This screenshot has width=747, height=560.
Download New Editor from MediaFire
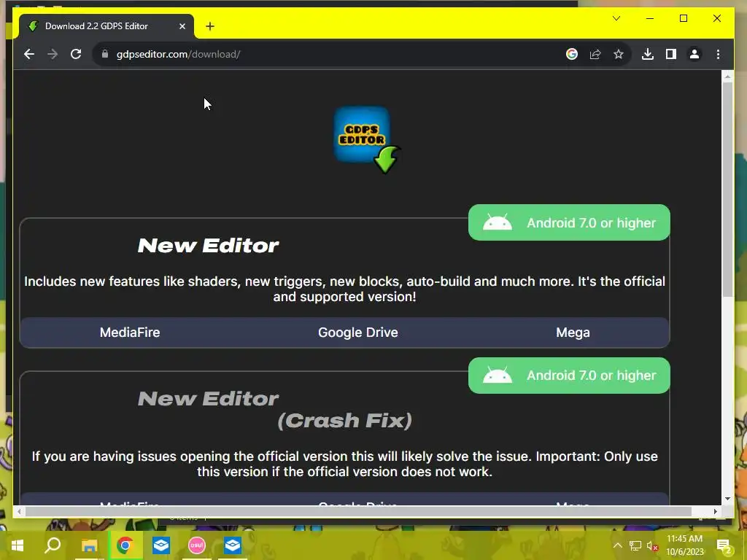coord(130,332)
